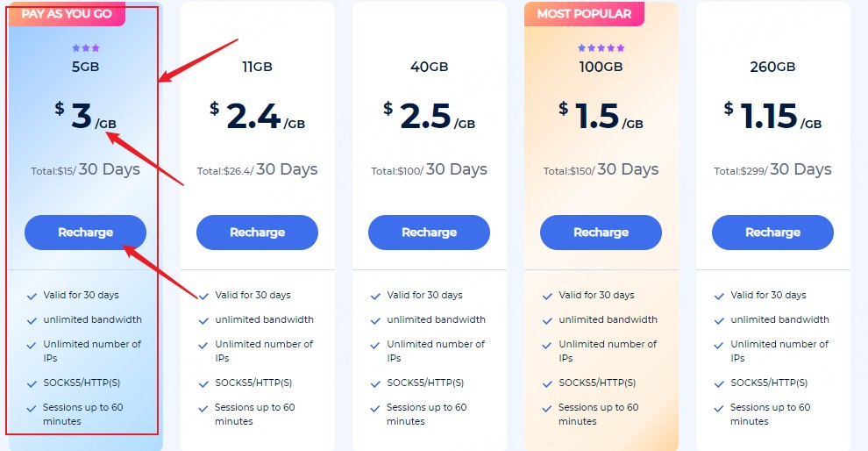The image size is (868, 451).
Task: Click checkmark next to 40GB plan's SOCKS5/HTTP(S)
Action: [x=376, y=383]
